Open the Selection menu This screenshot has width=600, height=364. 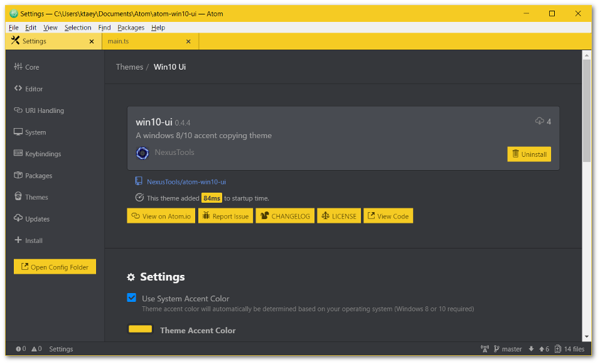(x=78, y=28)
